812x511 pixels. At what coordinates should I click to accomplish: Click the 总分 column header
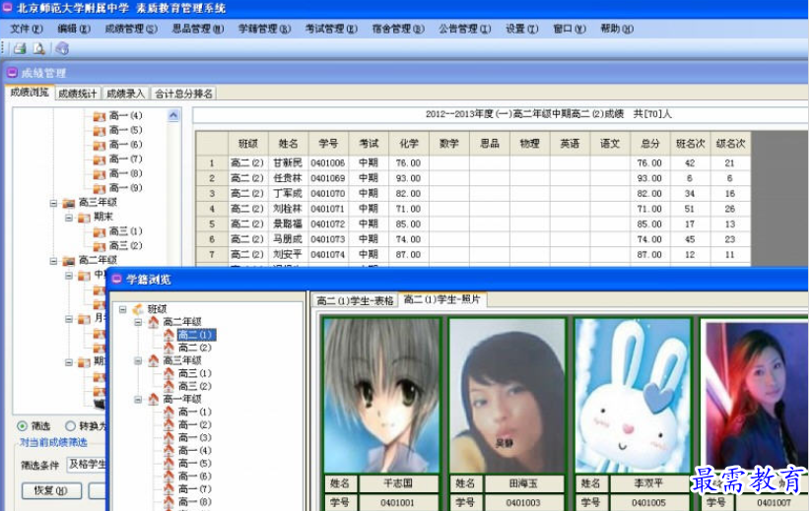coord(650,144)
